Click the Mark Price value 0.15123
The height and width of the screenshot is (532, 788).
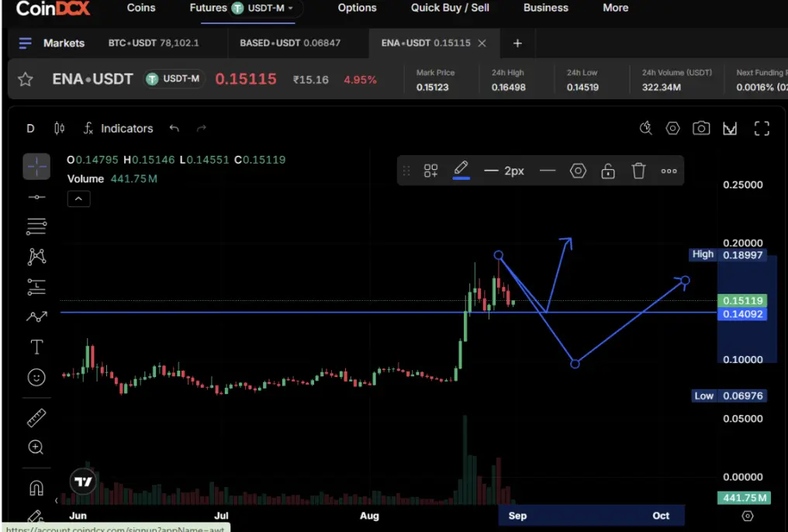(432, 88)
